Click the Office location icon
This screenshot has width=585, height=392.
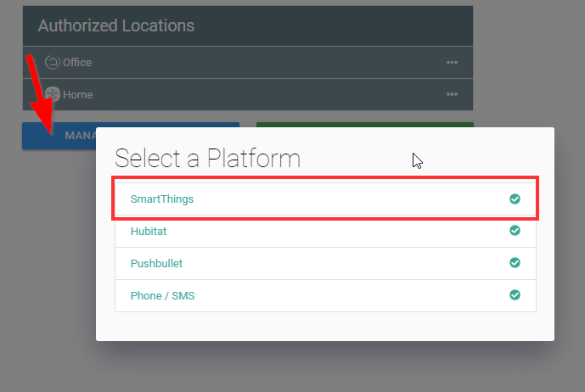[x=53, y=62]
